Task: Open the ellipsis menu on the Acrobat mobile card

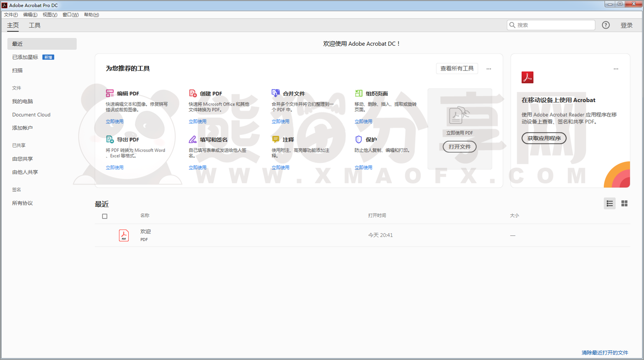Action: pyautogui.click(x=616, y=69)
